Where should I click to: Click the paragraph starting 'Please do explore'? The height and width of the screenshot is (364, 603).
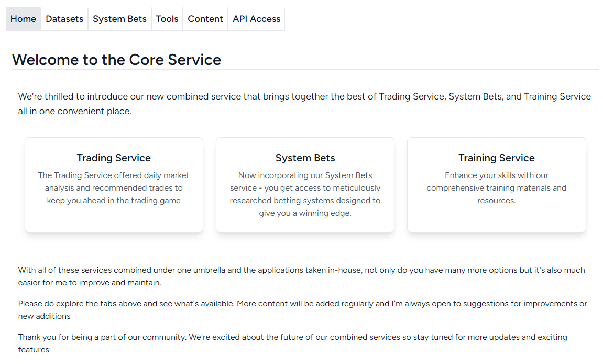pyautogui.click(x=302, y=310)
